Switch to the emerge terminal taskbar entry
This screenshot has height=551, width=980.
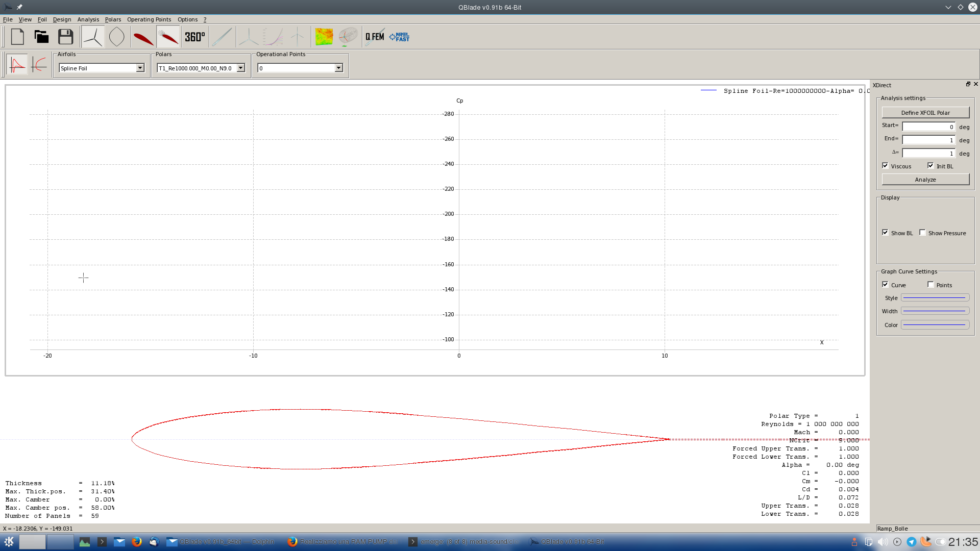pyautogui.click(x=463, y=542)
